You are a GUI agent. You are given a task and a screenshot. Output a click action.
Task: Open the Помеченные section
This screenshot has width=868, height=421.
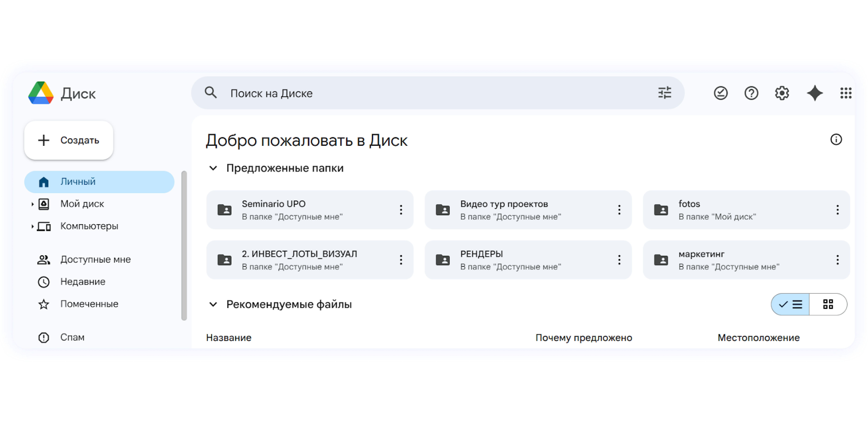coord(89,304)
